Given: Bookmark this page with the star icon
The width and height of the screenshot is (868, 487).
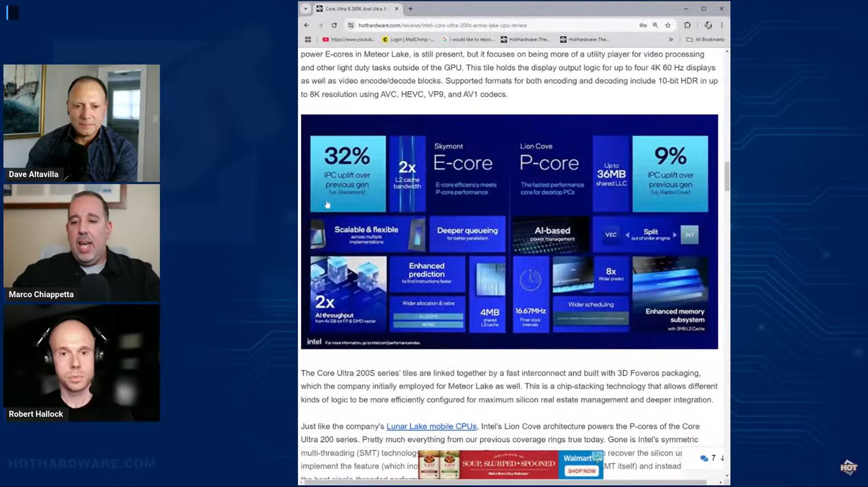Looking at the screenshot, I should pyautogui.click(x=668, y=25).
